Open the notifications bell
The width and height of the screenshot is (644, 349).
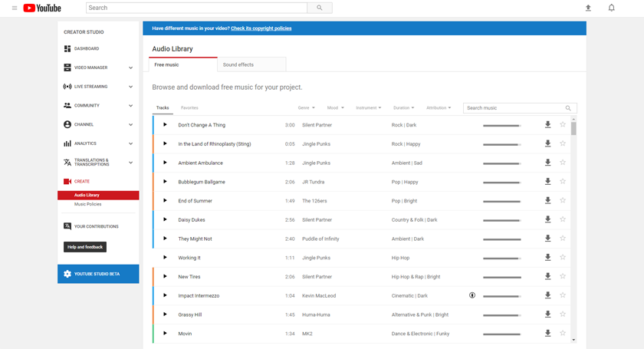click(611, 8)
